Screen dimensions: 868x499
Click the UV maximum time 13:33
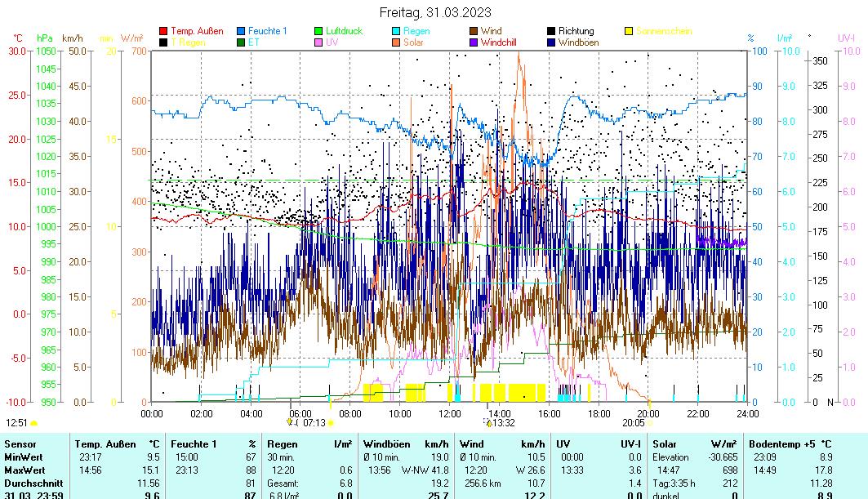point(572,470)
